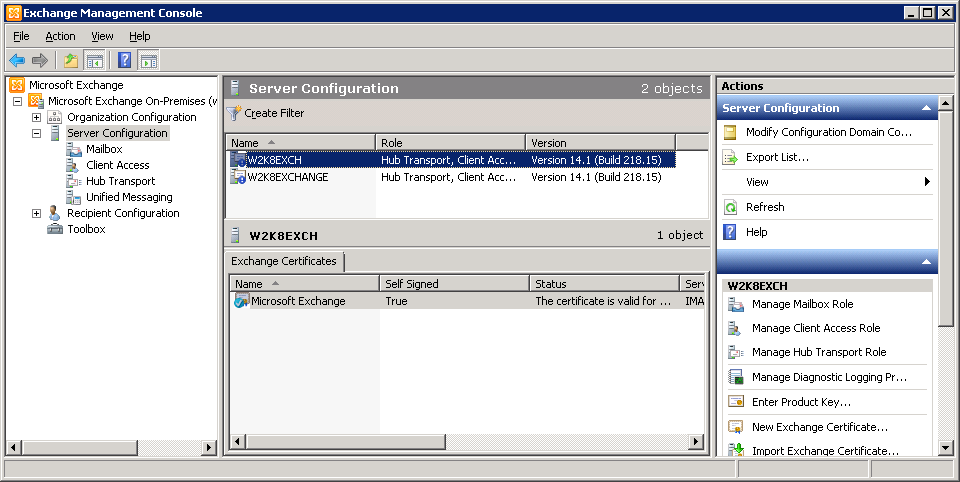Click the W2K8EXCHANGE server icon
The image size is (960, 482).
[x=238, y=177]
